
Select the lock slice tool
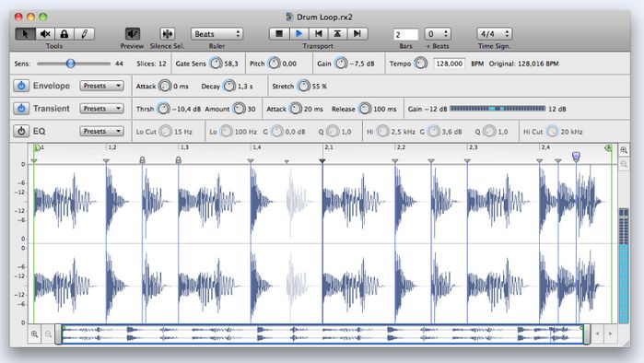click(64, 34)
